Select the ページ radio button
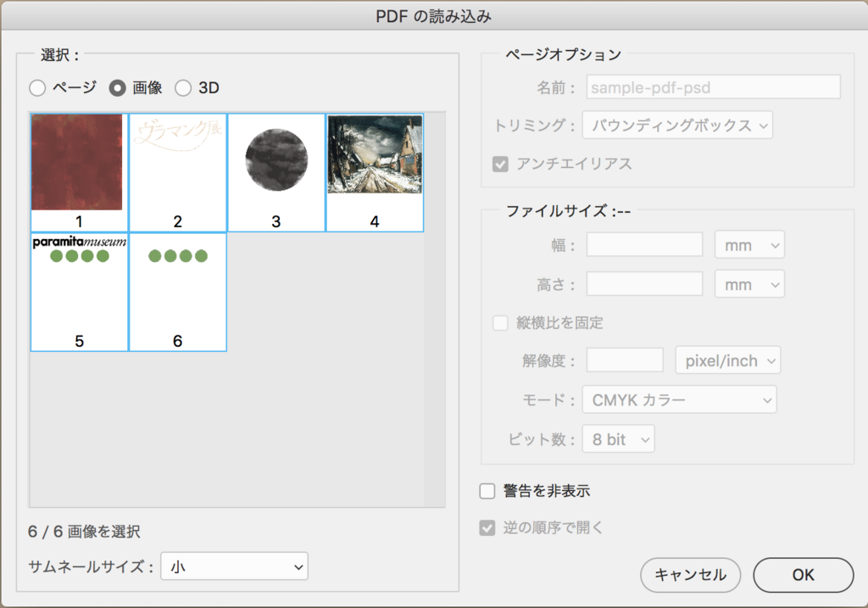This screenshot has height=608, width=868. click(x=37, y=88)
